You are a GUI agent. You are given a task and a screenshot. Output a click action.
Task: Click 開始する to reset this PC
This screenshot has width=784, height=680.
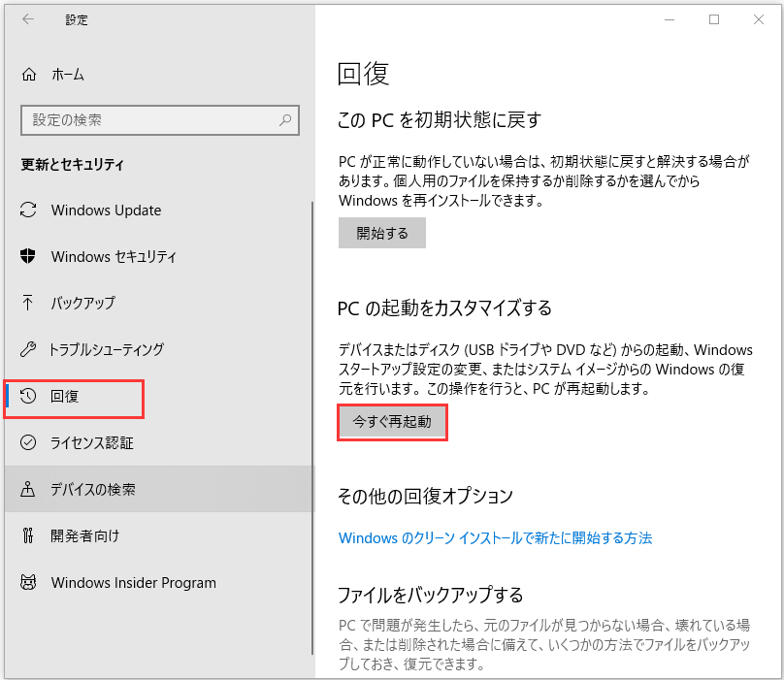[x=381, y=233]
